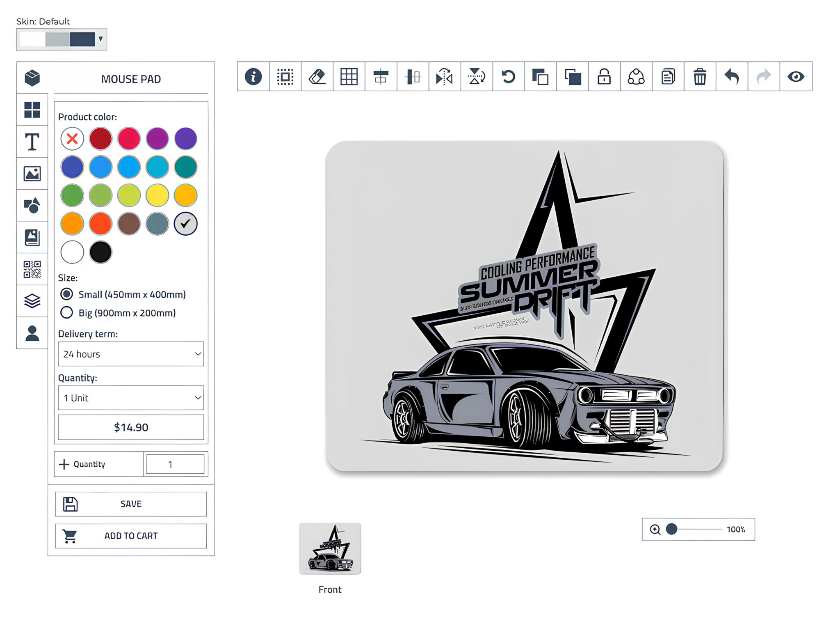This screenshot has width=840, height=619.
Task: Click the trash delete icon
Action: [x=700, y=77]
